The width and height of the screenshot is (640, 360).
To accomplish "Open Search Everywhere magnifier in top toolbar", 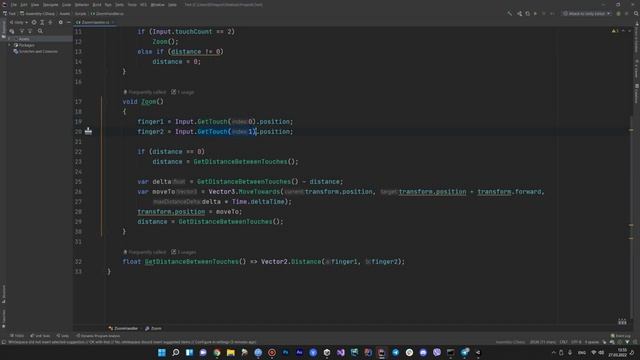I will coord(636,13).
